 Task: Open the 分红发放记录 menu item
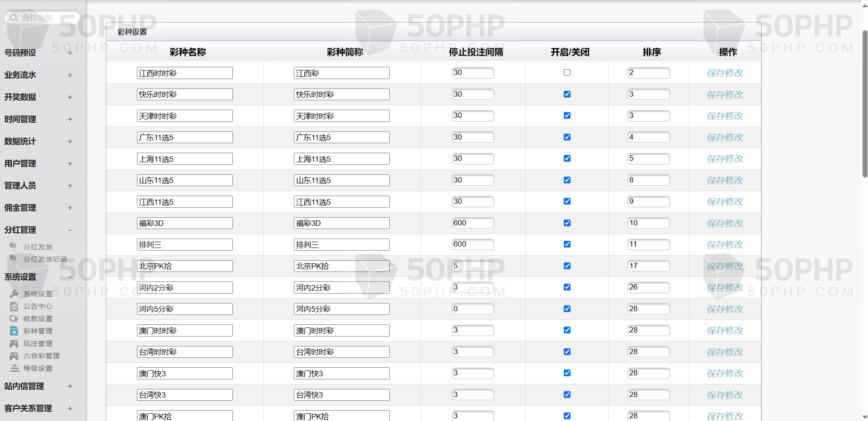point(45,259)
